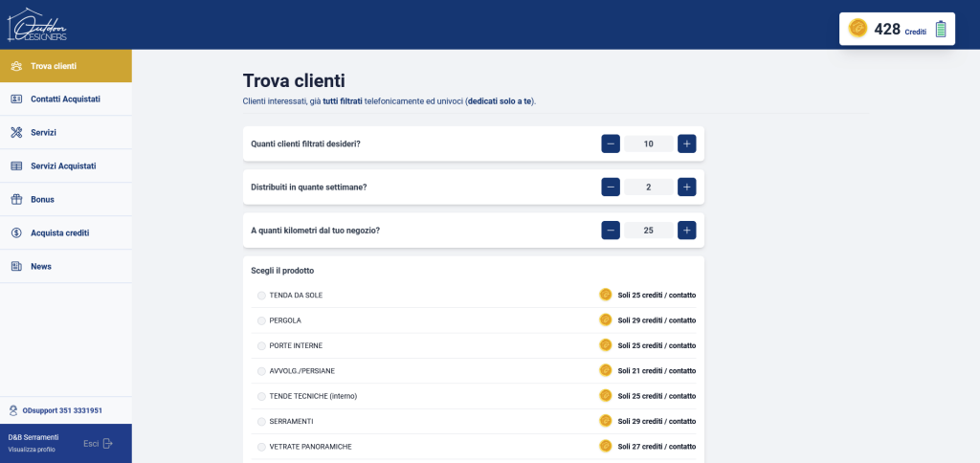Select the TENDA DA SOLE radio button
The width and height of the screenshot is (980, 463).
coord(261,296)
